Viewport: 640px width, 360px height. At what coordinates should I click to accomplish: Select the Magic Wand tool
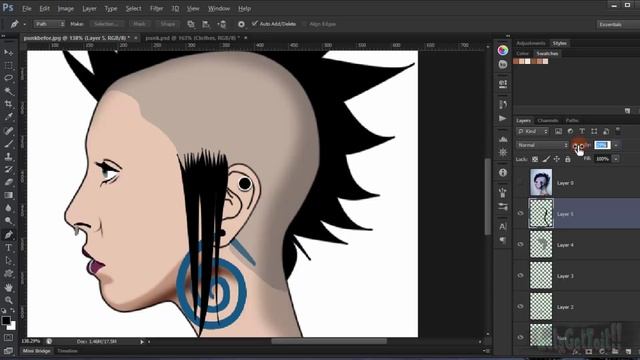click(x=9, y=91)
